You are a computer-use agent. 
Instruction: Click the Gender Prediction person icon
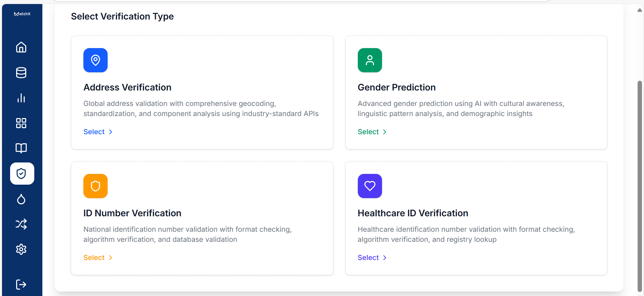point(370,60)
